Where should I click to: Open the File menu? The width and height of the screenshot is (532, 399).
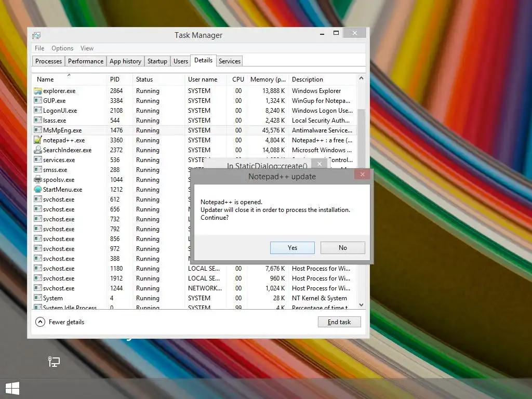[39, 48]
